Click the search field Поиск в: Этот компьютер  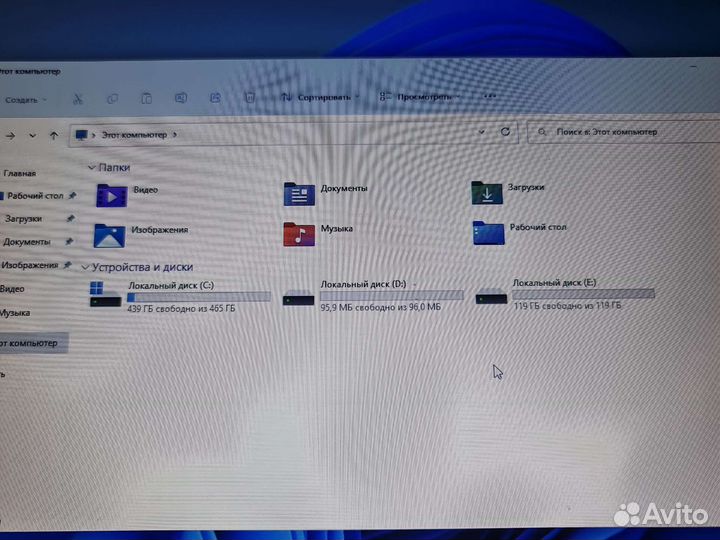624,132
